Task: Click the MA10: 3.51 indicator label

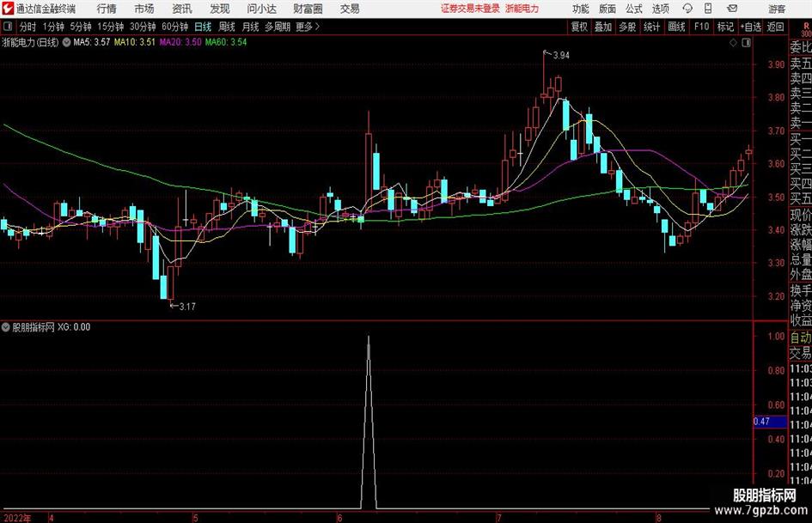Action: (135, 42)
